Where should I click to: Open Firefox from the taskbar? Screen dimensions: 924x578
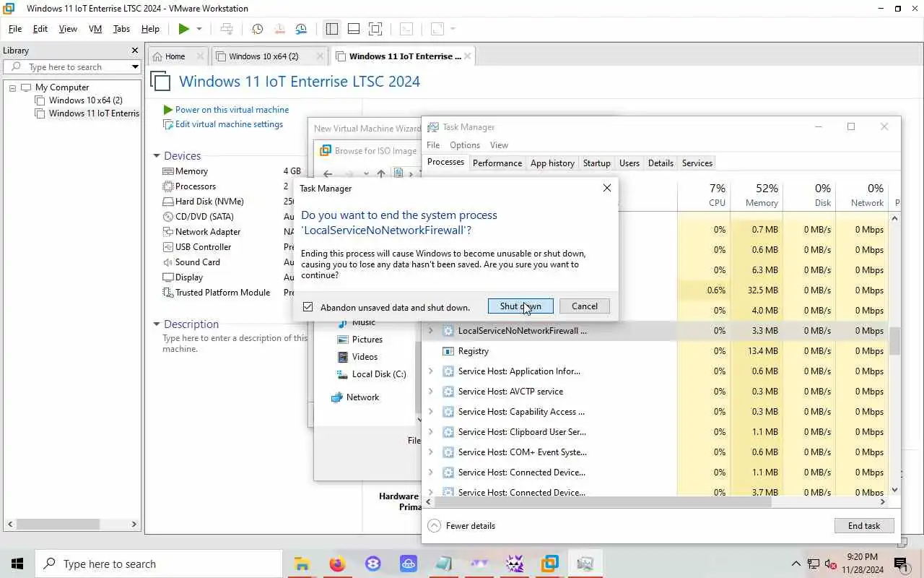point(337,564)
